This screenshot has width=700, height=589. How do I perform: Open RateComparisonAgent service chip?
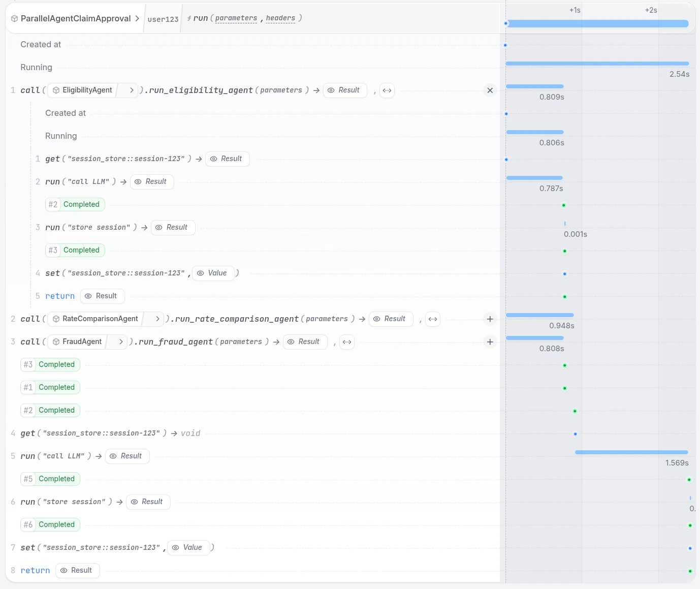(96, 319)
